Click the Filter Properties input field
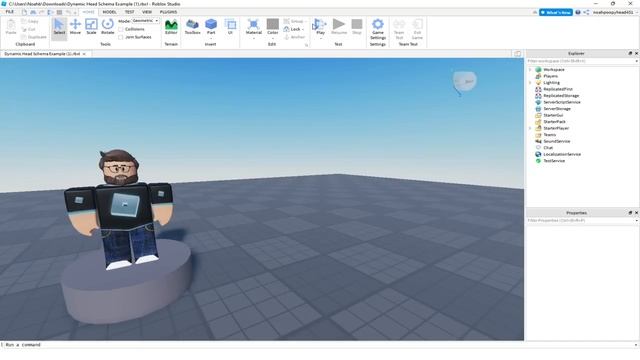Viewport: 640px width, 360px height. [x=582, y=220]
